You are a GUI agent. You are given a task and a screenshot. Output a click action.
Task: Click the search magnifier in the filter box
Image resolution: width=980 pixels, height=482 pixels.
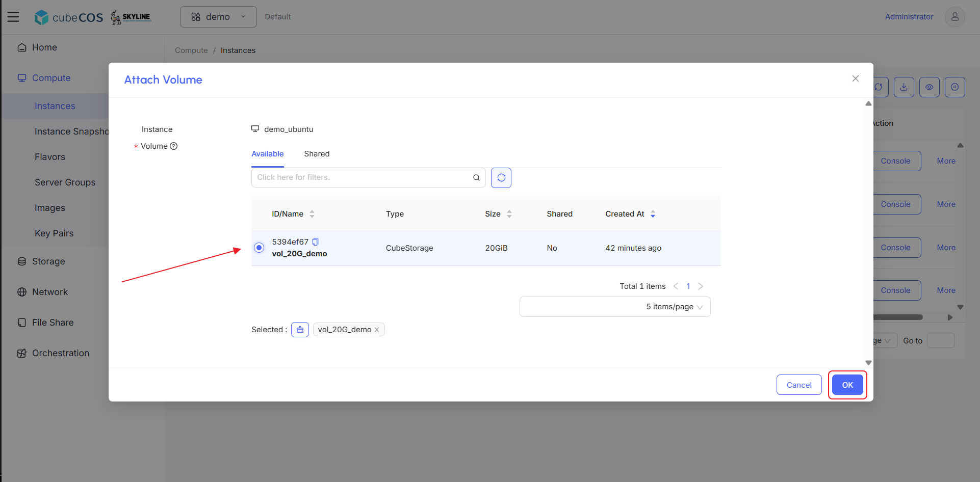coord(476,177)
